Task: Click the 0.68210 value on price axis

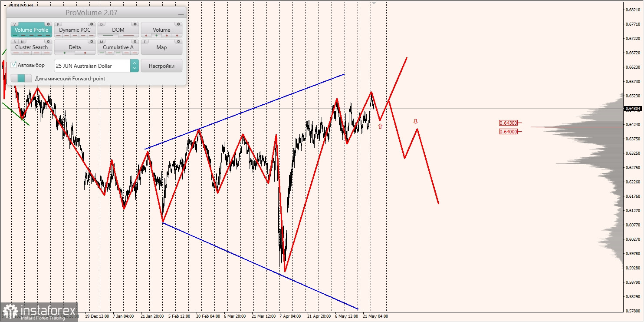Action: tap(633, 10)
